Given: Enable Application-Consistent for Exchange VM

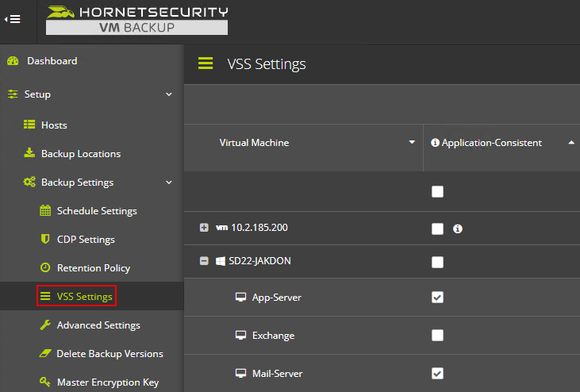Looking at the screenshot, I should (x=437, y=336).
